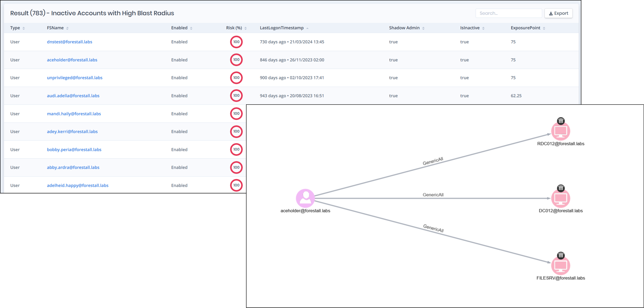
Task: Click the Search input field
Action: (x=508, y=13)
